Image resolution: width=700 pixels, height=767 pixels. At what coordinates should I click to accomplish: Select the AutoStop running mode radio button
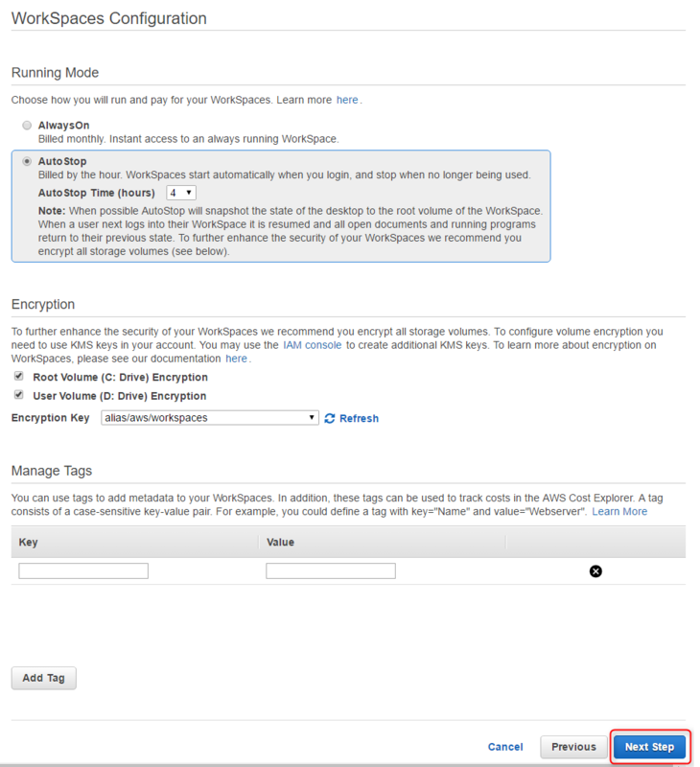coord(27,161)
